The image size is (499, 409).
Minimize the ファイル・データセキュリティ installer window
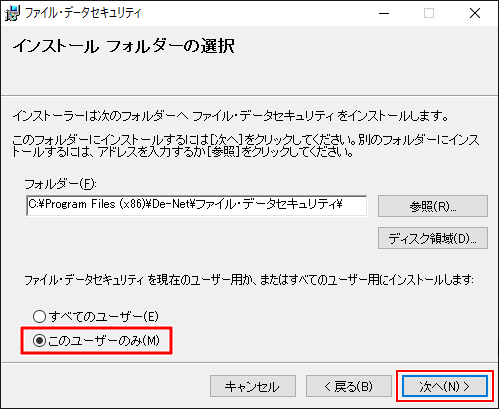384,13
